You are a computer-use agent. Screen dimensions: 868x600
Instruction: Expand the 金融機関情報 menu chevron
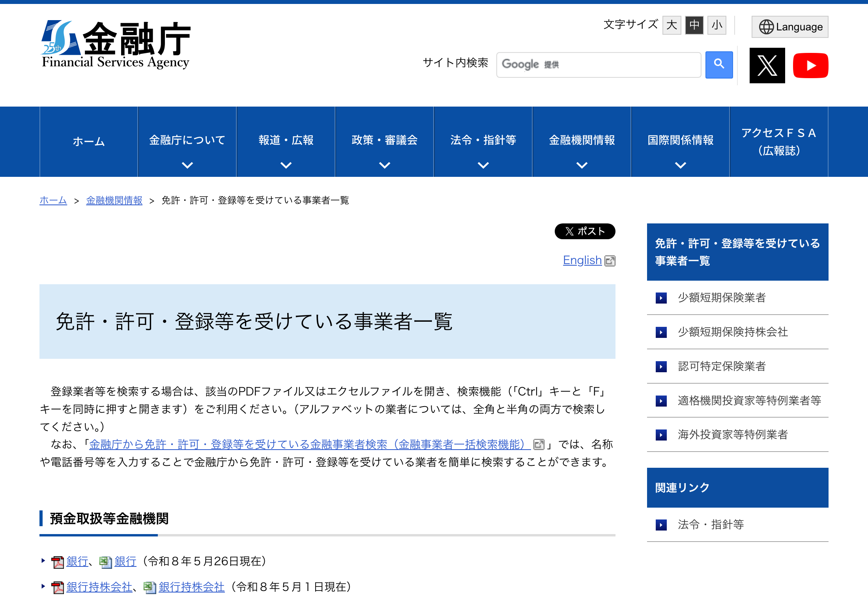(x=582, y=165)
